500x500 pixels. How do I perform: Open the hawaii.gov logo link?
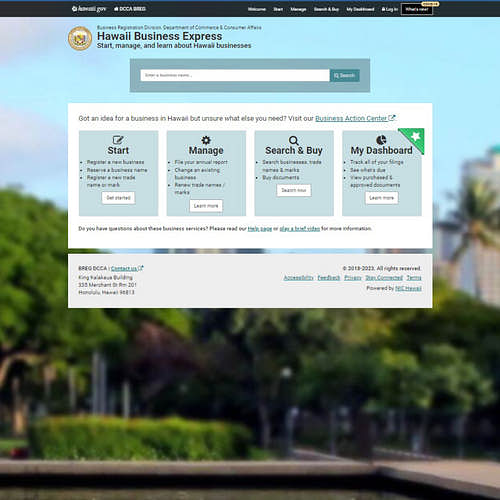click(89, 9)
